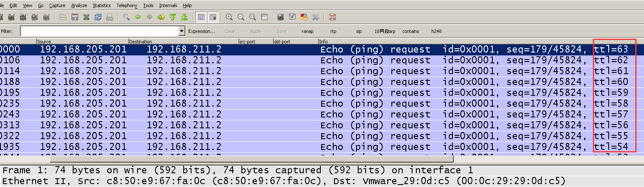
Task: Reset text to normal size
Action: (253, 17)
